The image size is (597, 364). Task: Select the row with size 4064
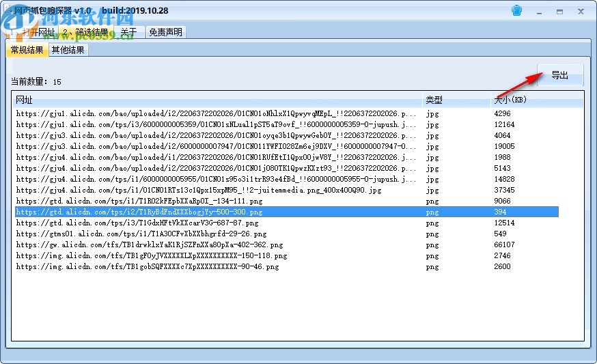(x=287, y=135)
